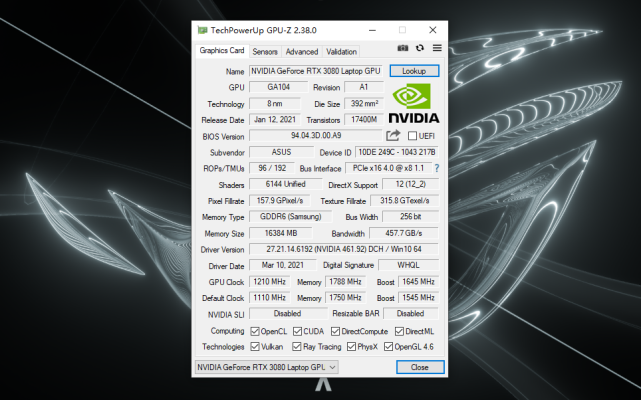Screen dimensions: 641x400
Task: Click the NVIDIA SLI Disabled value
Action: pyautogui.click(x=288, y=314)
